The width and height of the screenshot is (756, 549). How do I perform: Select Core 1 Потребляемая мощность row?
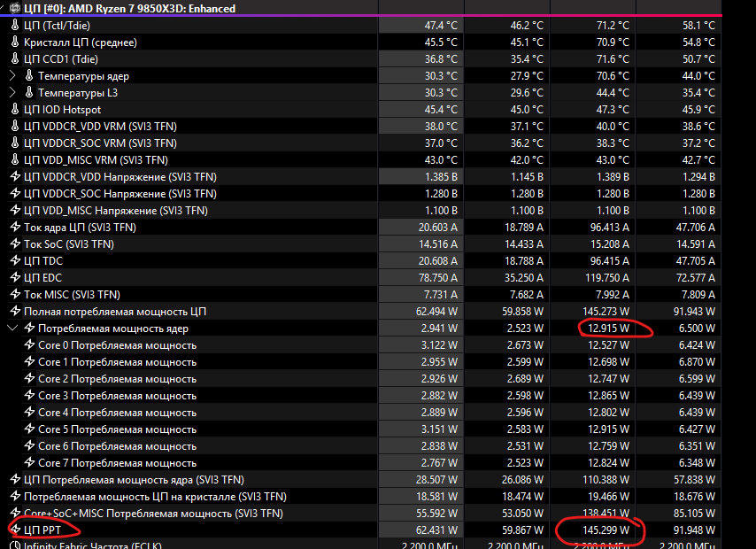(117, 362)
